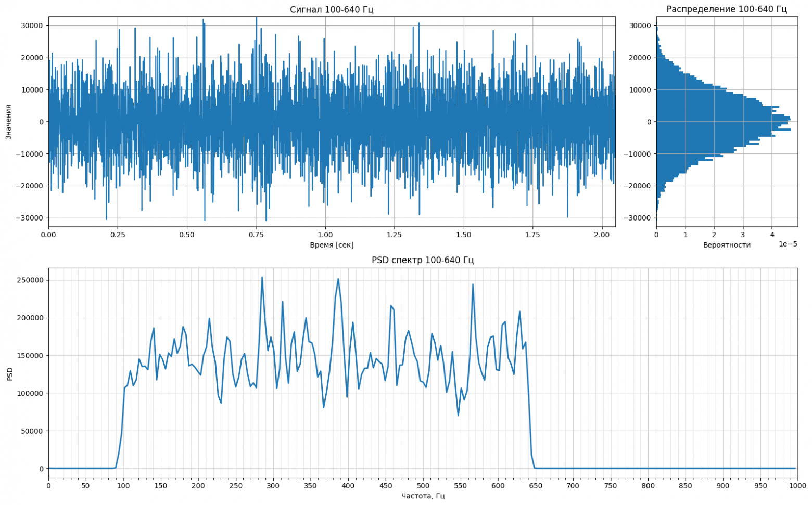Click the 500 tick on frequency axis
812x505 pixels.
pyautogui.click(x=423, y=486)
